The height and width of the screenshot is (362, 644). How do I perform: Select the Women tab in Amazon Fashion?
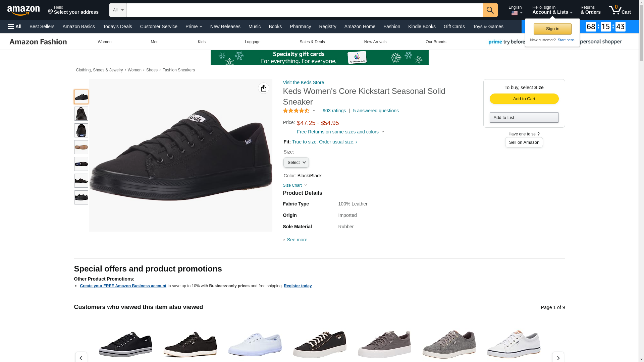pos(105,42)
